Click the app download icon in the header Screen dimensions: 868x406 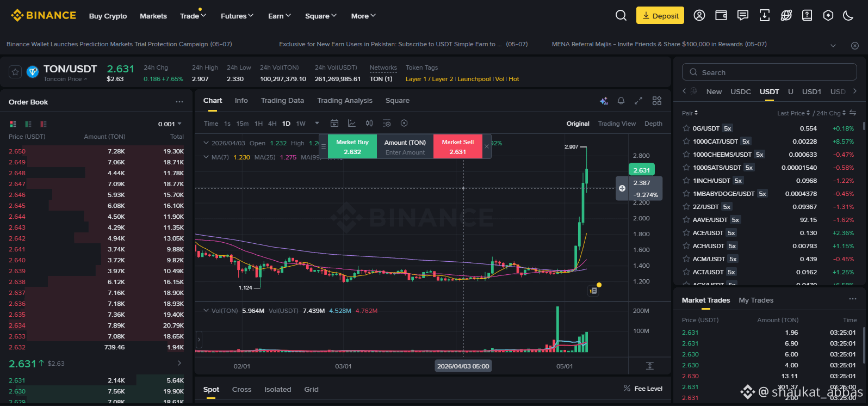pyautogui.click(x=765, y=15)
